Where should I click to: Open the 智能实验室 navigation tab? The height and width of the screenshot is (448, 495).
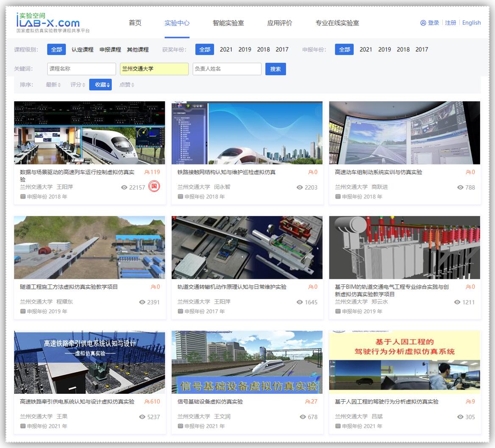click(x=228, y=23)
